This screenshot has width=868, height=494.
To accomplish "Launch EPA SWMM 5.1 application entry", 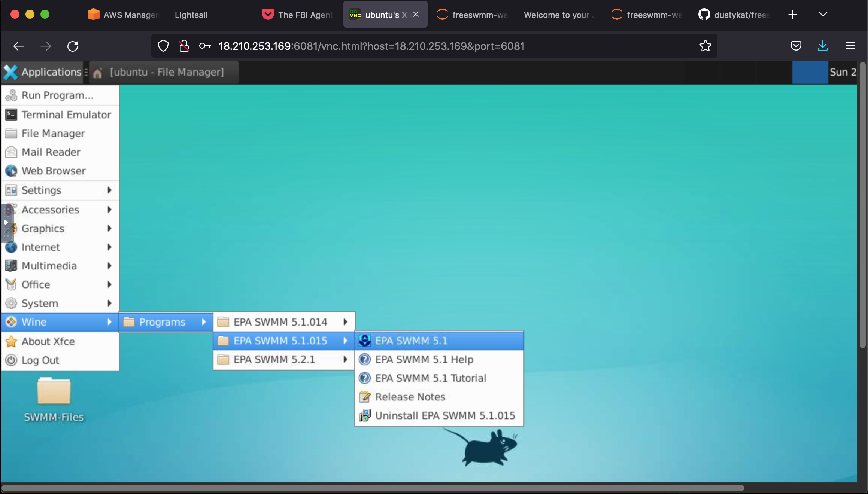I will point(439,341).
